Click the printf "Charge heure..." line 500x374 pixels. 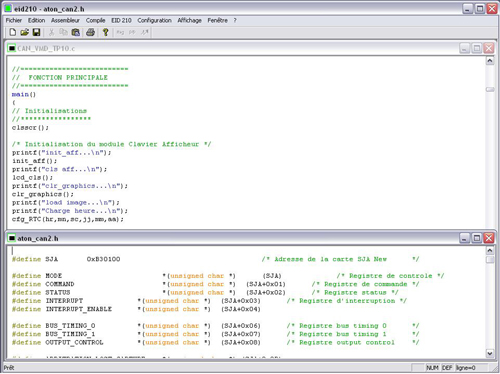[x=70, y=211]
